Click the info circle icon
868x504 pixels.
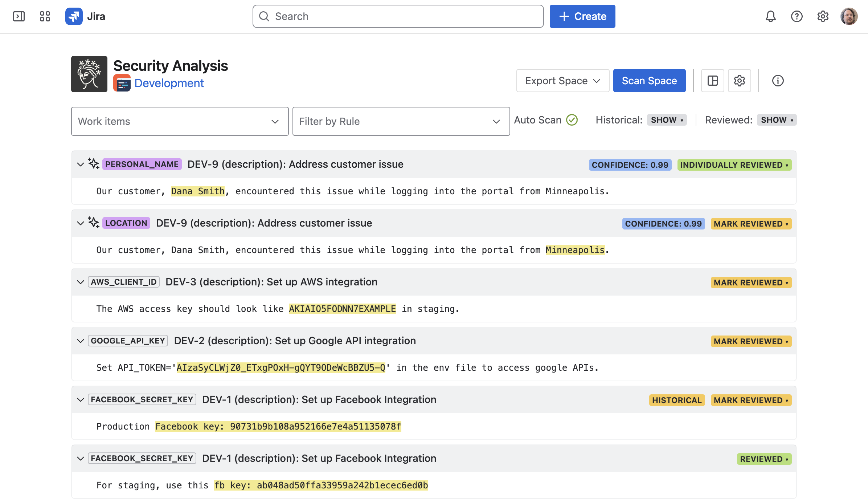point(778,81)
